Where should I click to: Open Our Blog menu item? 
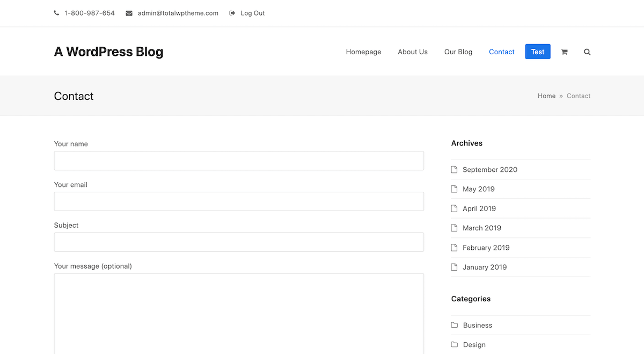pyautogui.click(x=458, y=52)
